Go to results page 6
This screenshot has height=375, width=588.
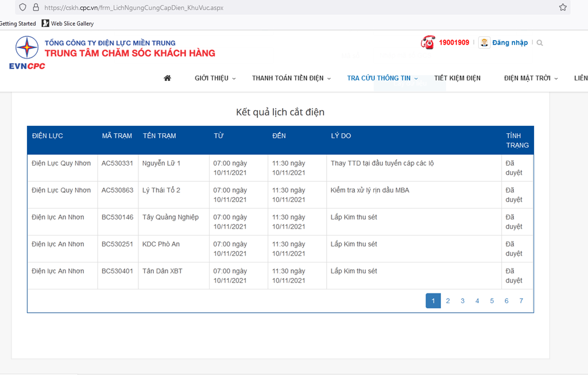coord(506,301)
